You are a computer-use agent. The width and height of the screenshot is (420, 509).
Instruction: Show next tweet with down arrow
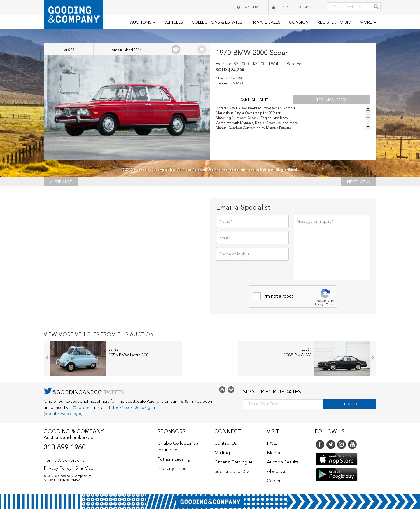point(231,390)
